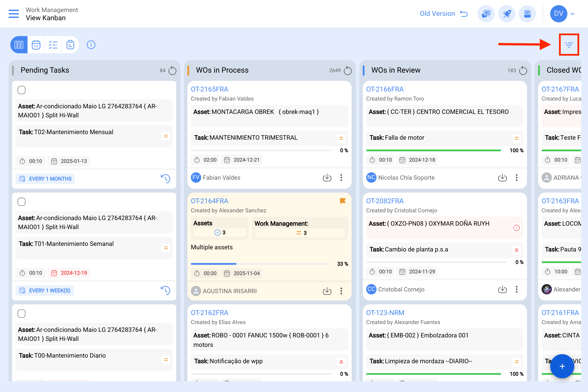
Task: Click high priority icon on Notificação de wpp
Action: coord(341,362)
